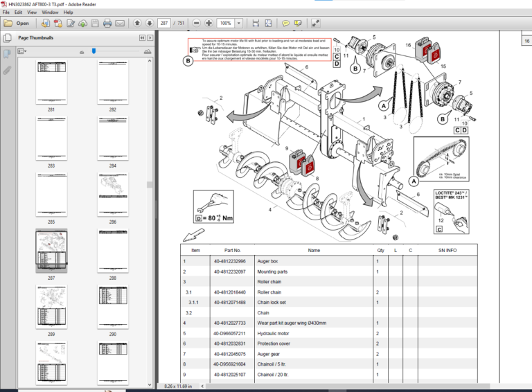Select page 286 thumbnail
The width and height of the screenshot is (532, 392).
[112, 195]
